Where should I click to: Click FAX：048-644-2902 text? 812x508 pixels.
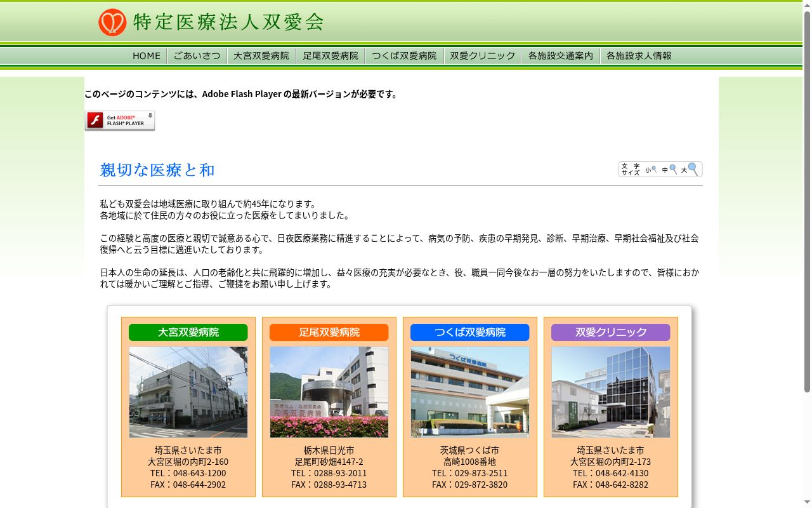(188, 485)
